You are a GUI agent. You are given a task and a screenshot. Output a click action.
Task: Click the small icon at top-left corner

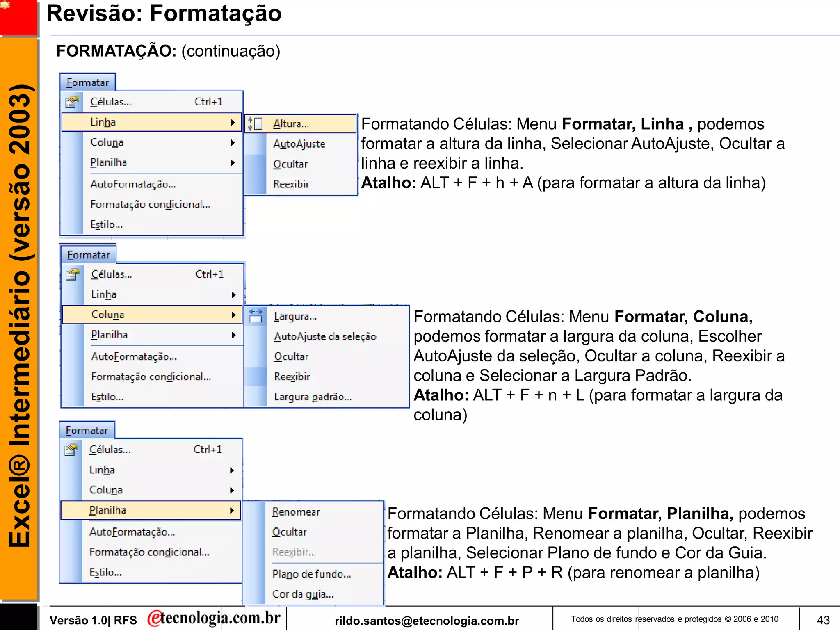tap(5, 5)
